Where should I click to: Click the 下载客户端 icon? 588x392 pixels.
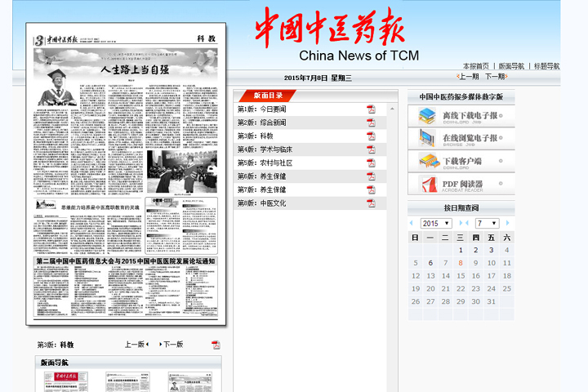429,161
